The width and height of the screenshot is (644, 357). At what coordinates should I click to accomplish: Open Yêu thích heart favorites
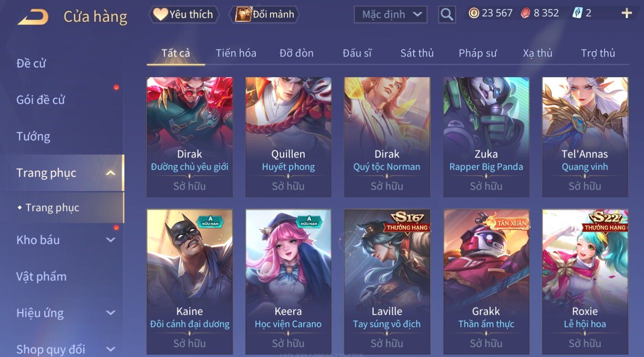[184, 15]
